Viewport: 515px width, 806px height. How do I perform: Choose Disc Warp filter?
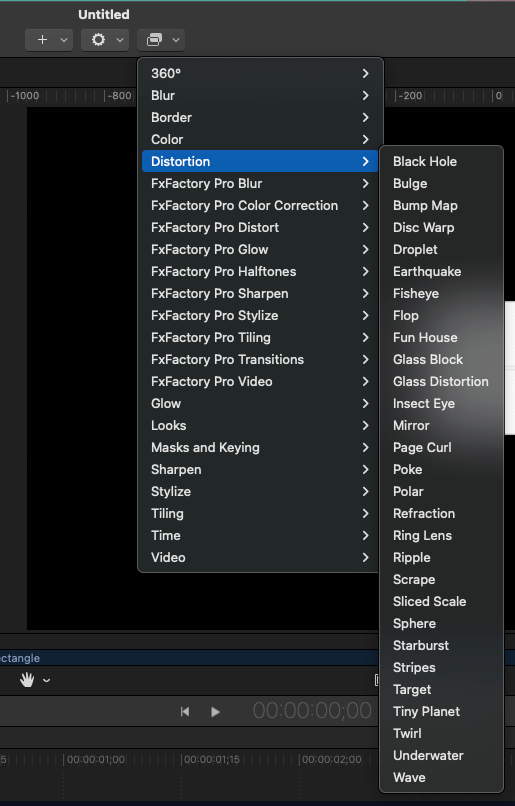tap(441, 228)
